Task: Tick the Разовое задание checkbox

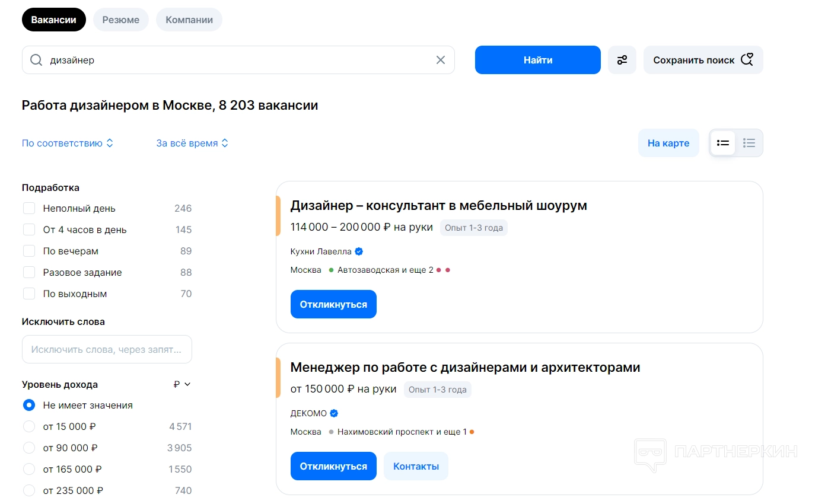Action: click(29, 273)
